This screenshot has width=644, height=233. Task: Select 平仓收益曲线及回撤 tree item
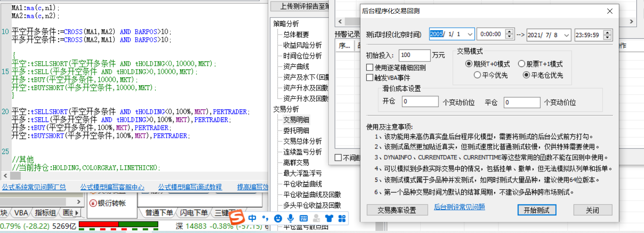coord(312,195)
